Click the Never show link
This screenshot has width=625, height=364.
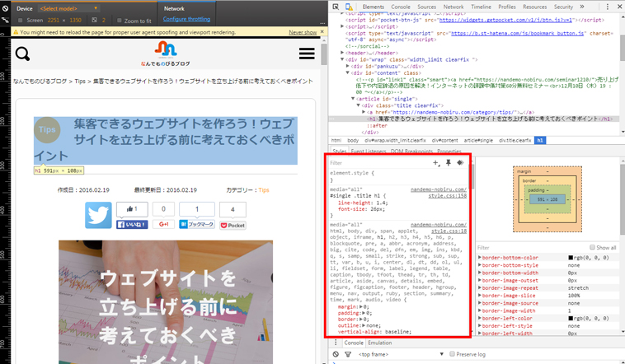303,32
